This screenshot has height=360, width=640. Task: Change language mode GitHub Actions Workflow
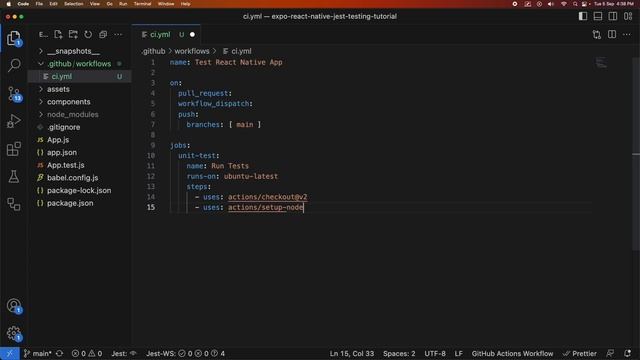[x=512, y=353]
